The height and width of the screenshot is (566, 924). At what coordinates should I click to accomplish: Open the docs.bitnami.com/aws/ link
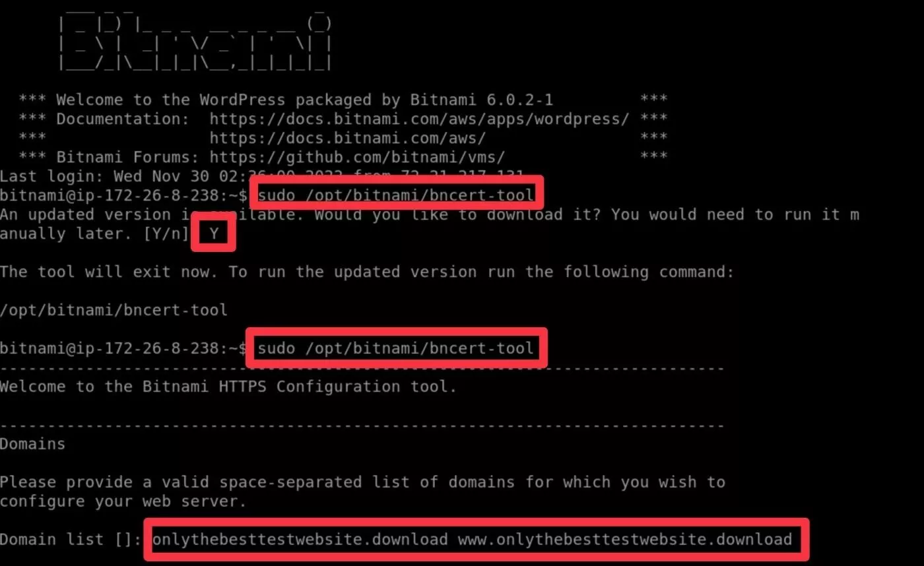pyautogui.click(x=347, y=138)
